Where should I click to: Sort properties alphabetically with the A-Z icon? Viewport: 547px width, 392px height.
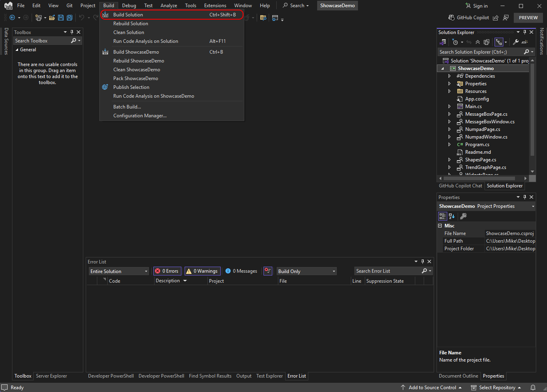(452, 216)
